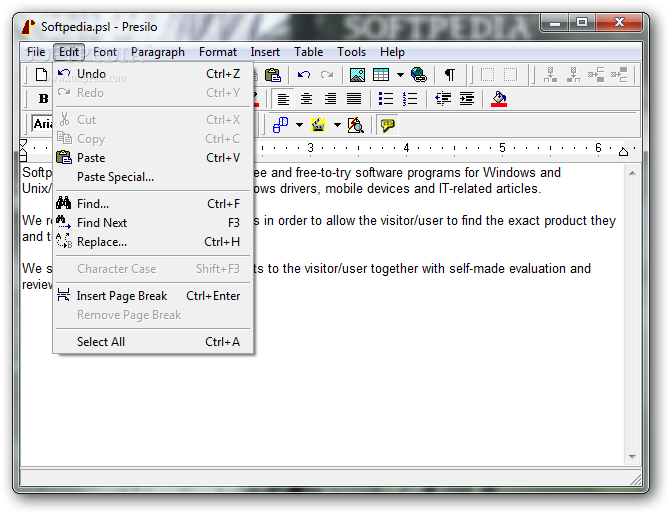Open dropdown beside clapperboard icon

point(337,125)
